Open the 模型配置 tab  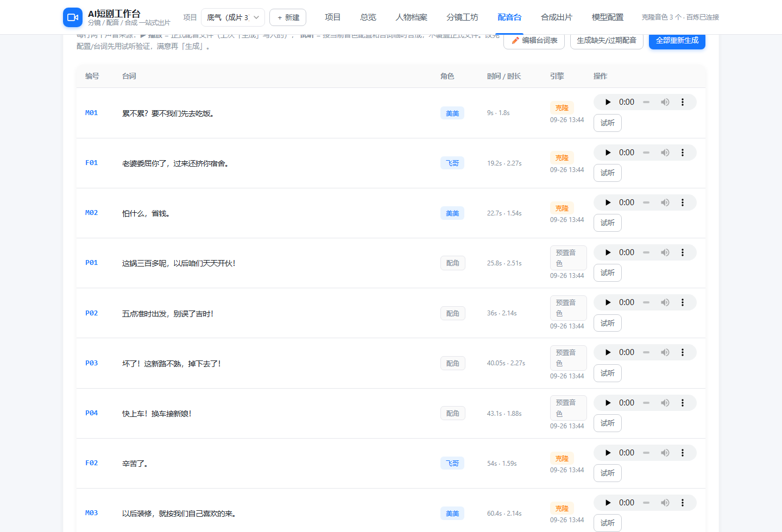click(608, 17)
